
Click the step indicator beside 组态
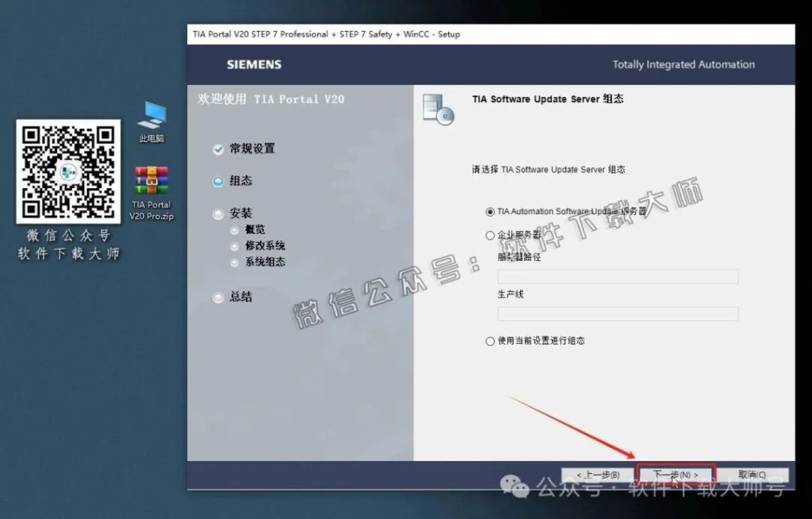pos(218,181)
